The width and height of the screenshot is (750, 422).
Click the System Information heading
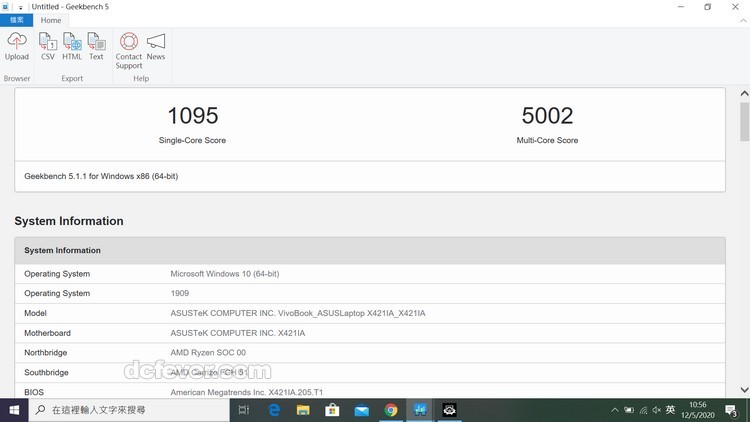coord(69,221)
